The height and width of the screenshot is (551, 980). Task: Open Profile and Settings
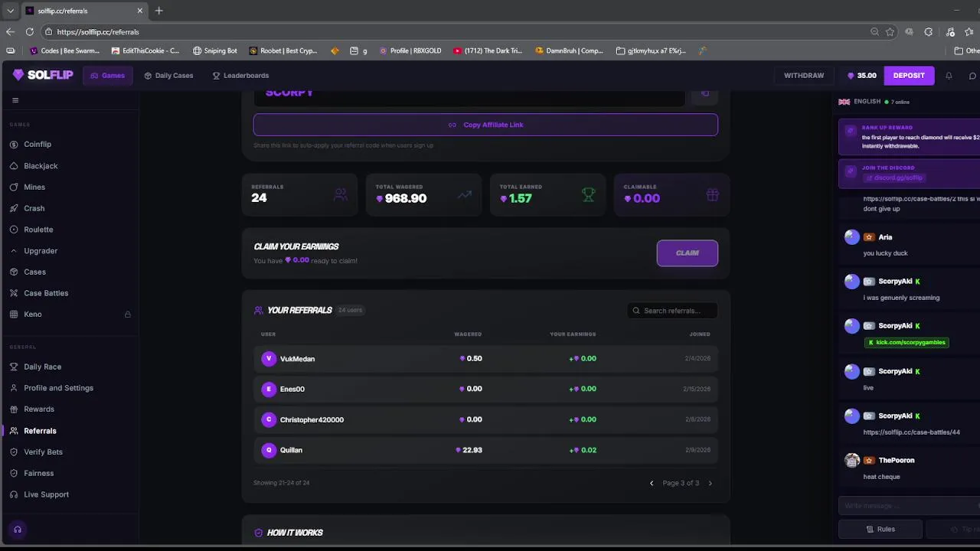pos(58,388)
